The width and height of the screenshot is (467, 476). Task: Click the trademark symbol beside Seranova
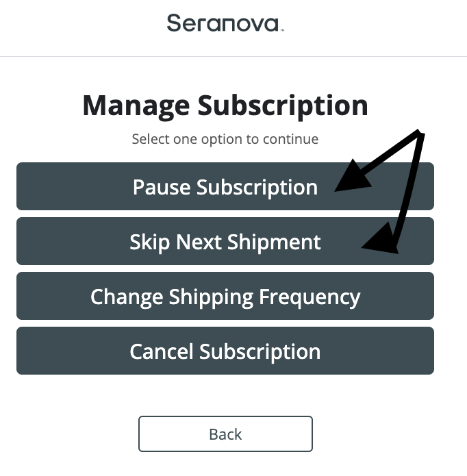coord(281,29)
